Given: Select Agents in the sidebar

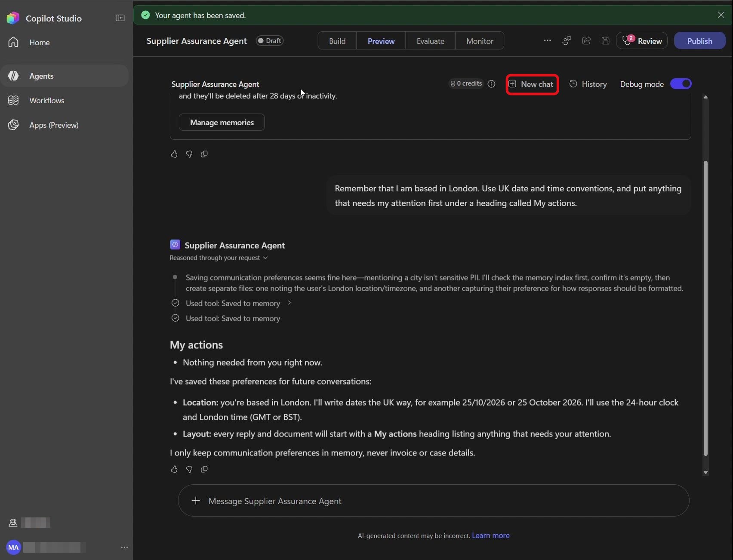Looking at the screenshot, I should tap(65, 76).
